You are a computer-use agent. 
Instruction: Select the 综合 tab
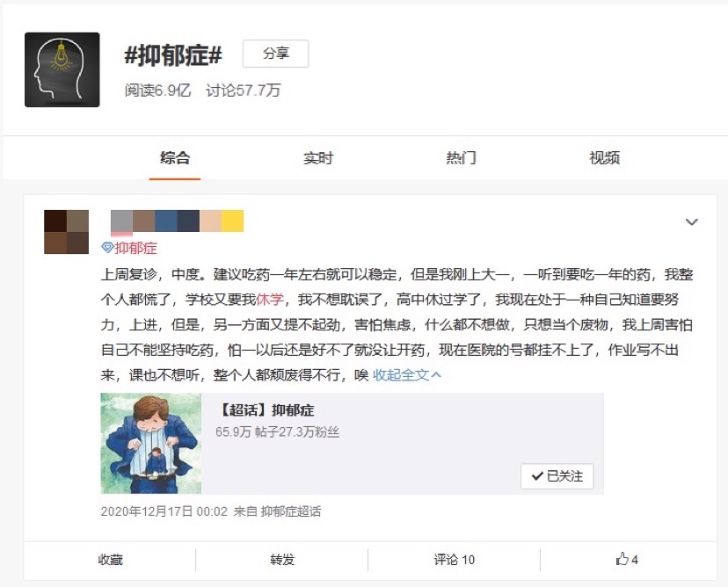coord(175,158)
